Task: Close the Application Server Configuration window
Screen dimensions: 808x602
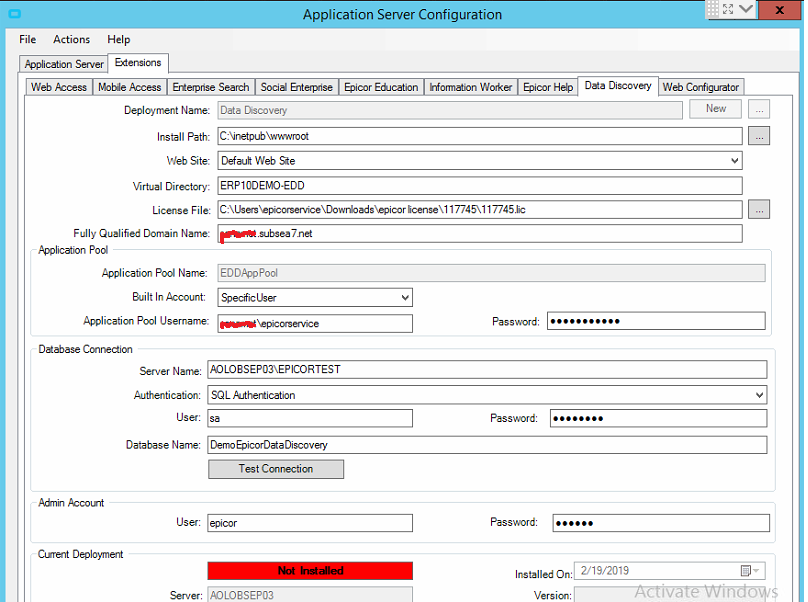Action: (780, 10)
